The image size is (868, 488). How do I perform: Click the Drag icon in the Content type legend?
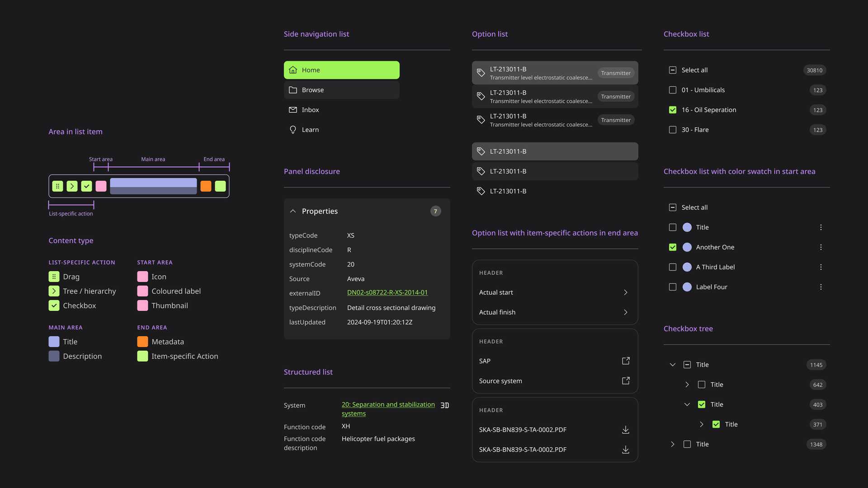pyautogui.click(x=54, y=277)
